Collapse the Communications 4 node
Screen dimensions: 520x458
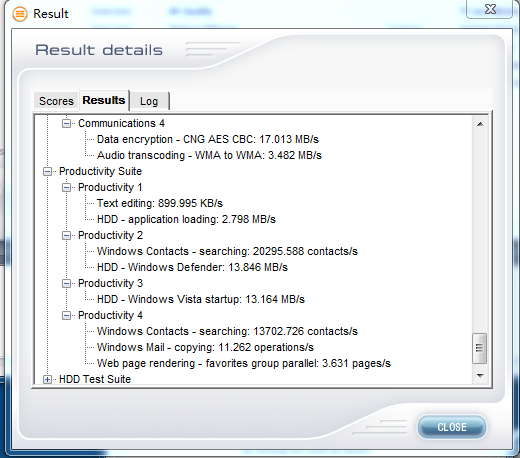tap(66, 124)
